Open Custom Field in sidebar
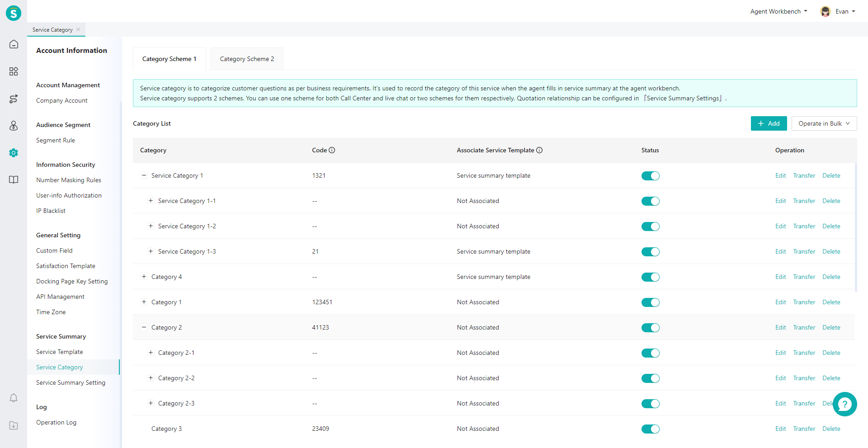868x448 pixels. click(x=54, y=250)
